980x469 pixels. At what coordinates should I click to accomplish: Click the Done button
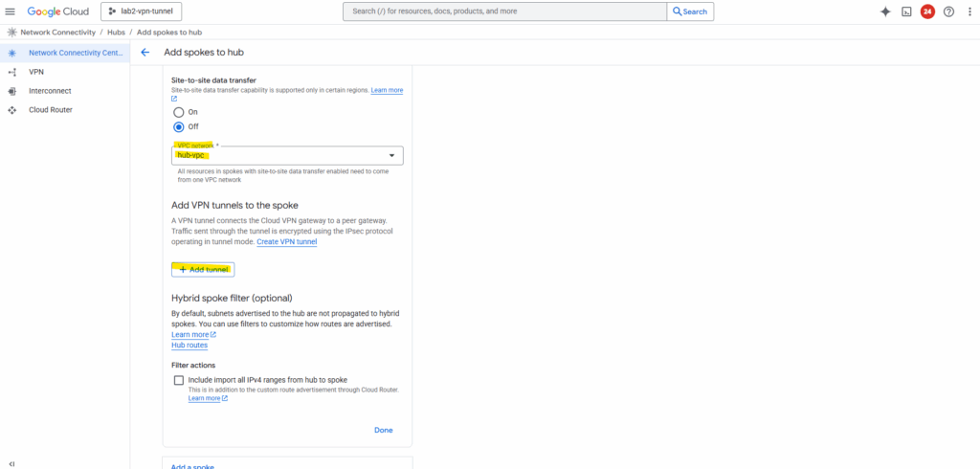click(x=383, y=430)
